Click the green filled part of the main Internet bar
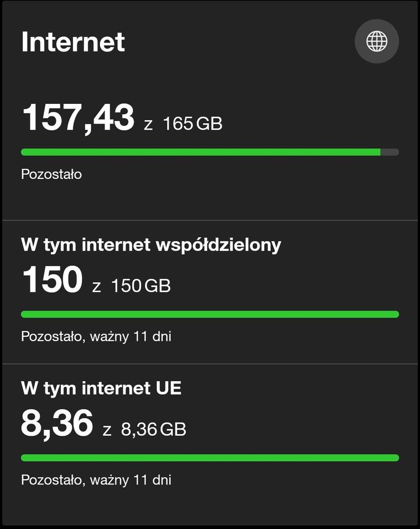Viewport: 420px width, 529px height. click(200, 153)
